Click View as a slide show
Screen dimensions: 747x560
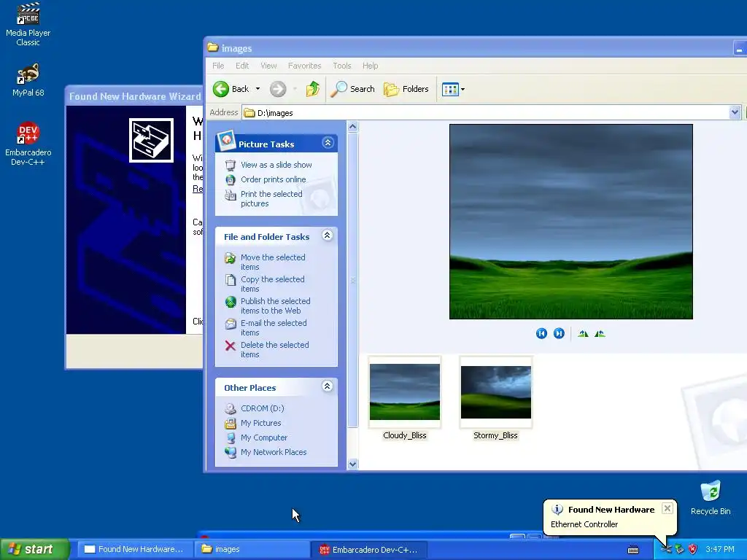click(x=276, y=165)
